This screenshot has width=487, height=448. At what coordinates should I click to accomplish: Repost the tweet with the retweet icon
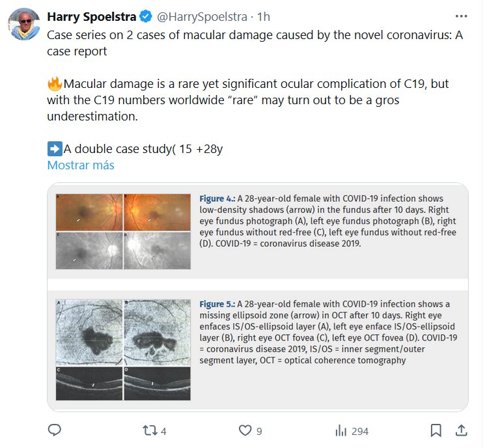(x=150, y=430)
